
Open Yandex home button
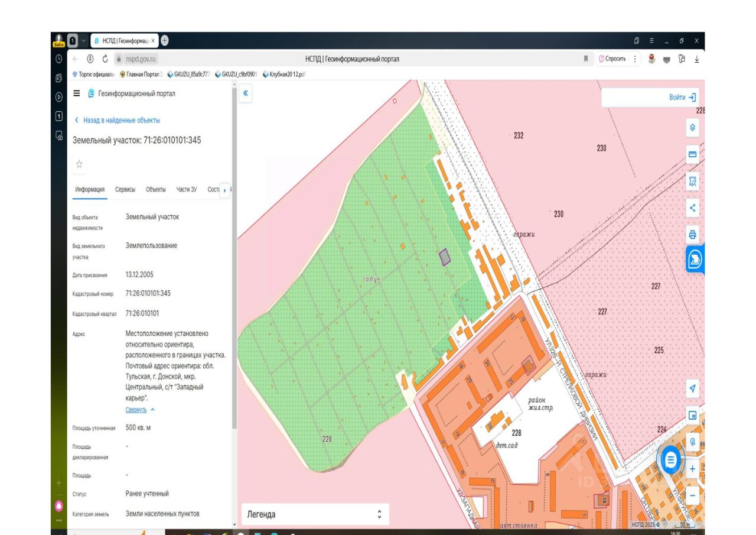coord(90,59)
